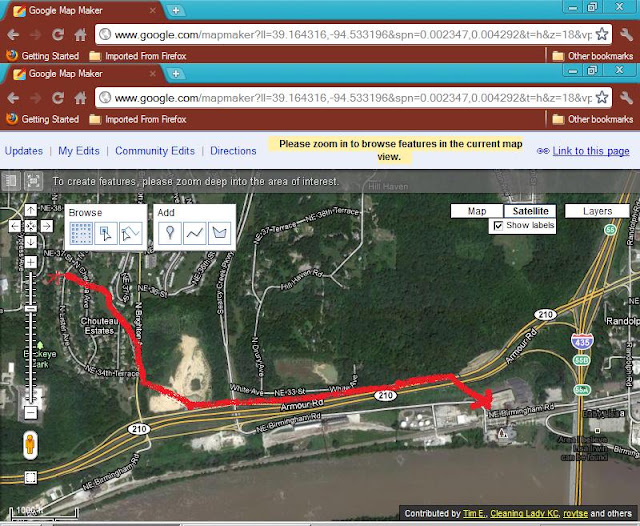Switch to Satellite view
The height and width of the screenshot is (526, 640).
pos(530,211)
